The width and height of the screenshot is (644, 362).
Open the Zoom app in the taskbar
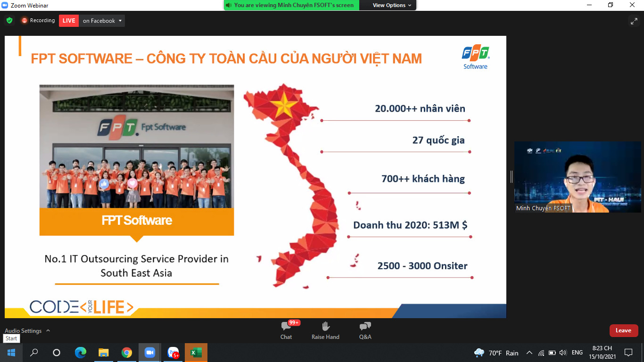tap(150, 353)
